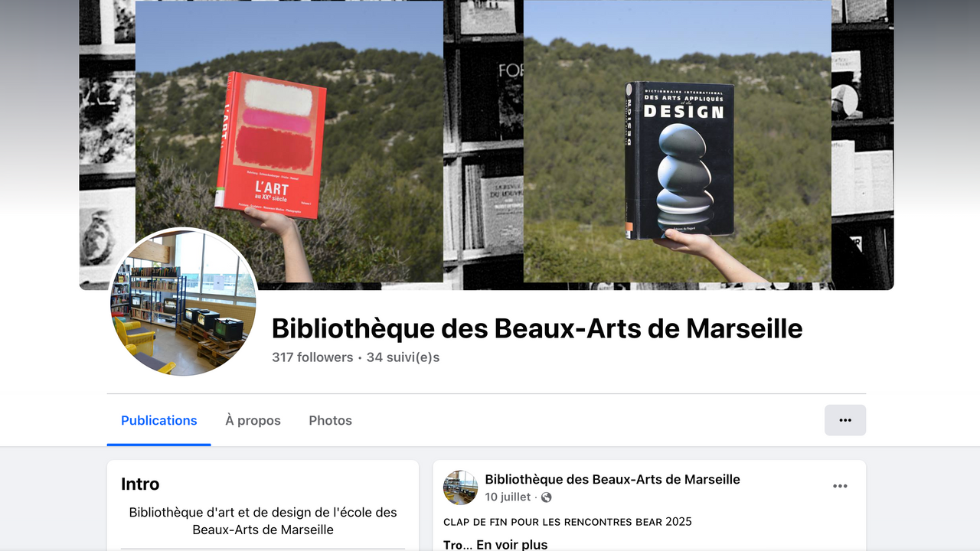Click the CLAP DE FIN post text

tap(567, 522)
